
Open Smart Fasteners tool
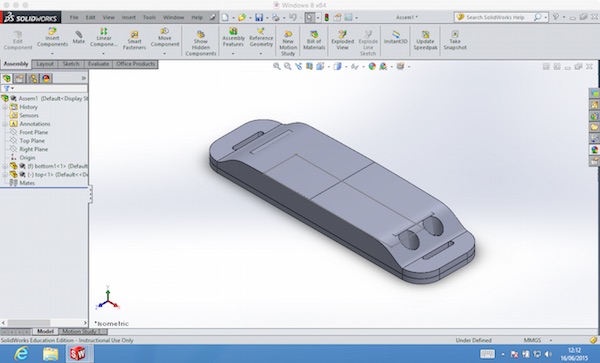pyautogui.click(x=134, y=41)
